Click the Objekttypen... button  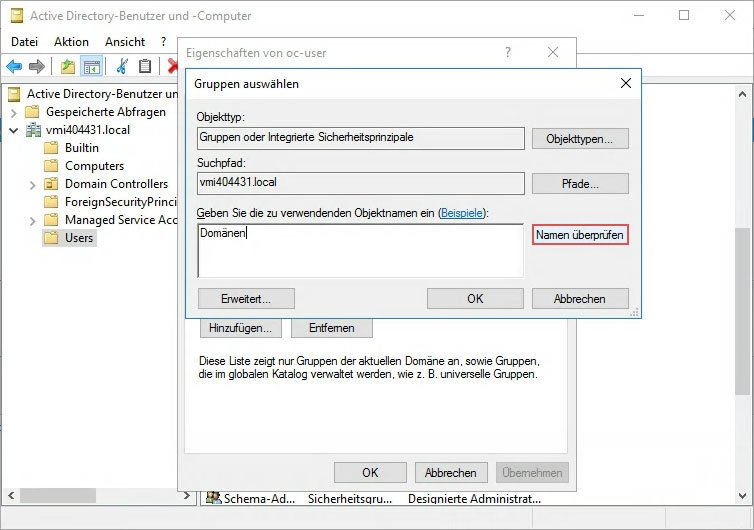click(580, 139)
